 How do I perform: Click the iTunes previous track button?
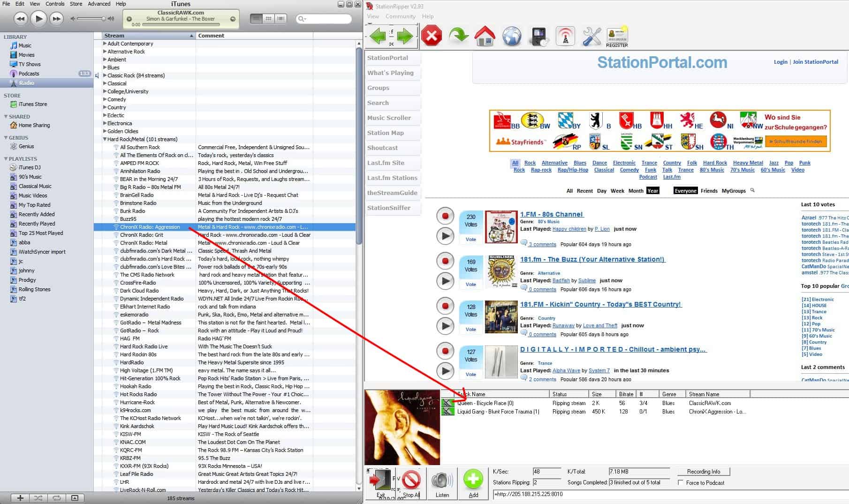[x=21, y=19]
